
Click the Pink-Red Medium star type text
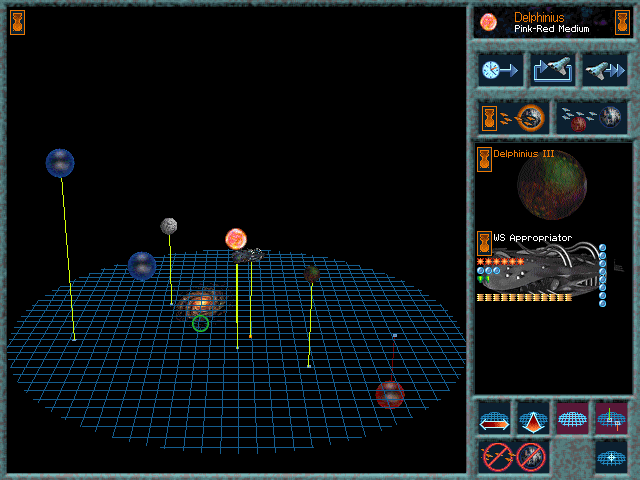[551, 29]
